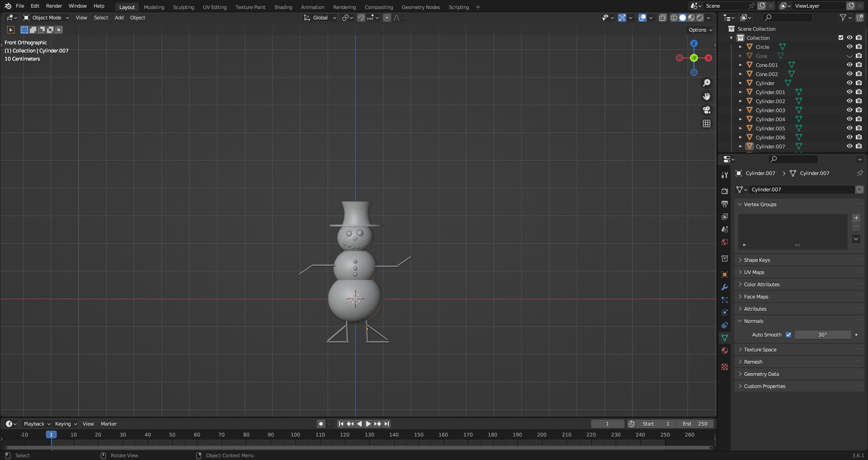This screenshot has height=460, width=868.
Task: Click the Options button in viewport header
Action: [699, 29]
